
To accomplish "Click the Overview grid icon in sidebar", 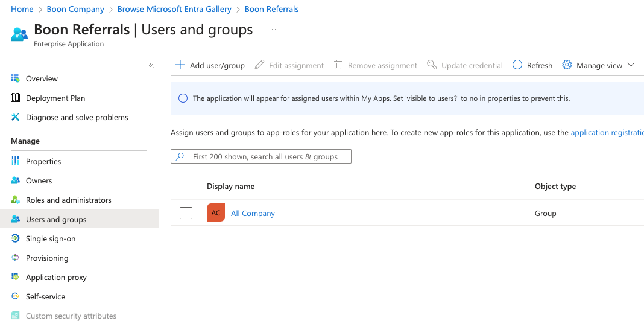I will 15,78.
